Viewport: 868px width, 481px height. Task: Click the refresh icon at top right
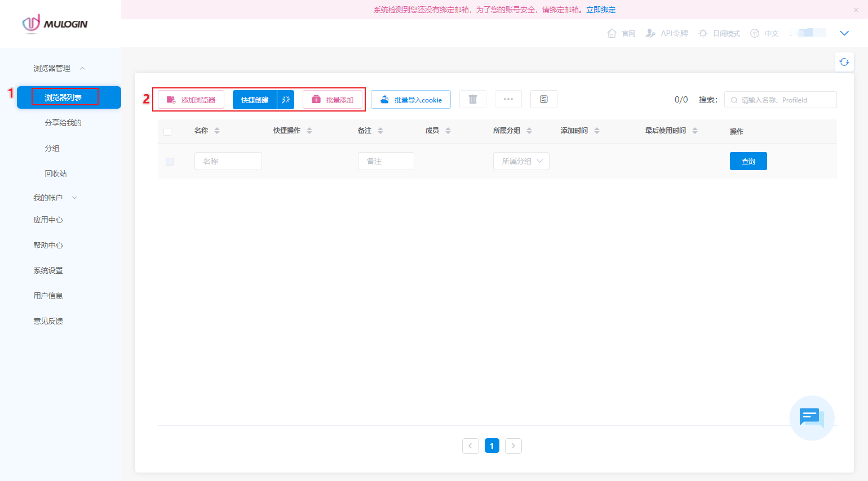pyautogui.click(x=844, y=62)
